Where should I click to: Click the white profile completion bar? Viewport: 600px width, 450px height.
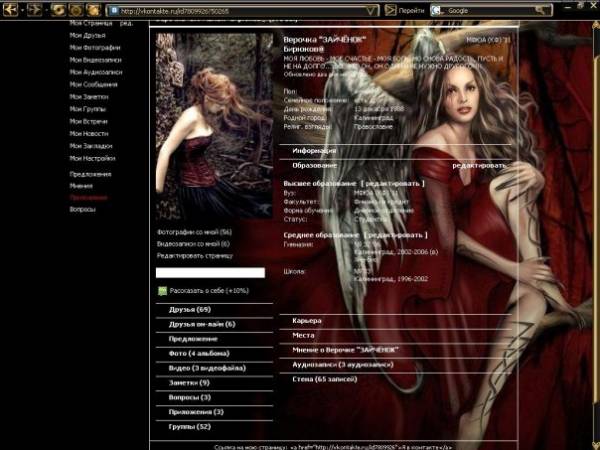(210, 272)
